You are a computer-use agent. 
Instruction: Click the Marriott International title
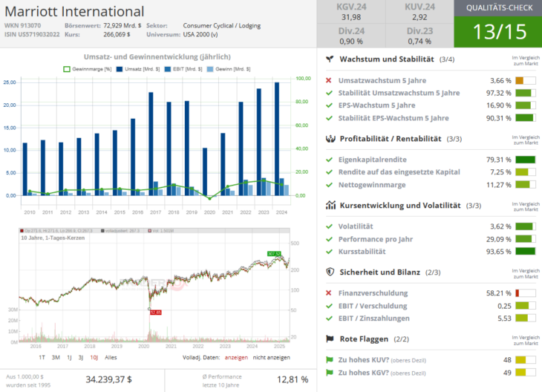coord(74,11)
